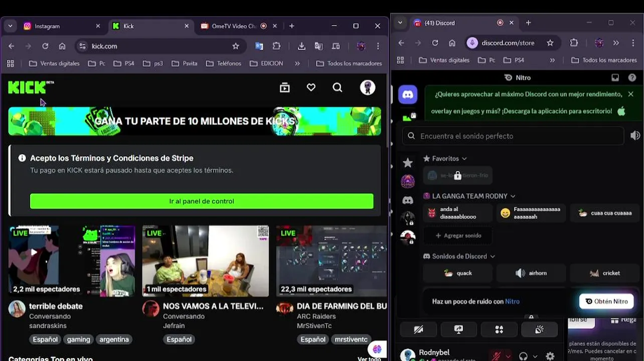Go to home page in Kick browser toolbar

tap(62, 46)
